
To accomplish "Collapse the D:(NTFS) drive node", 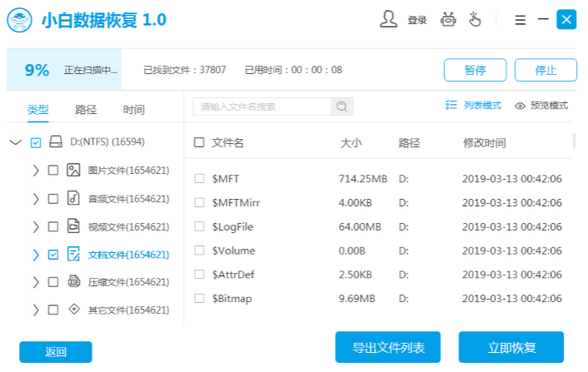I will [15, 142].
